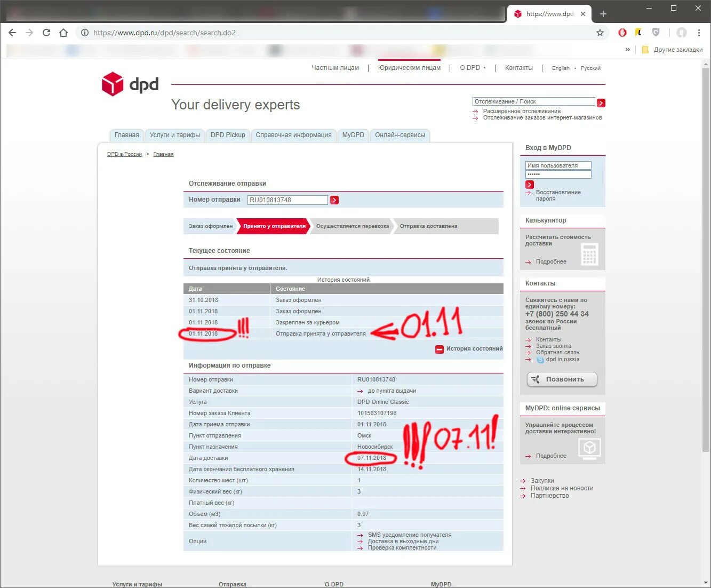Click the tracking number value RU010813748 in table

[376, 380]
